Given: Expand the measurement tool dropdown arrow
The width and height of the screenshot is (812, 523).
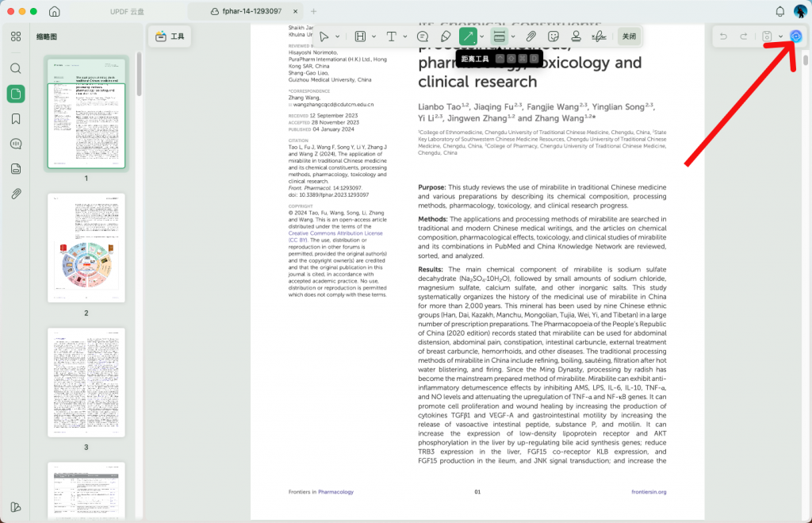Looking at the screenshot, I should click(513, 37).
